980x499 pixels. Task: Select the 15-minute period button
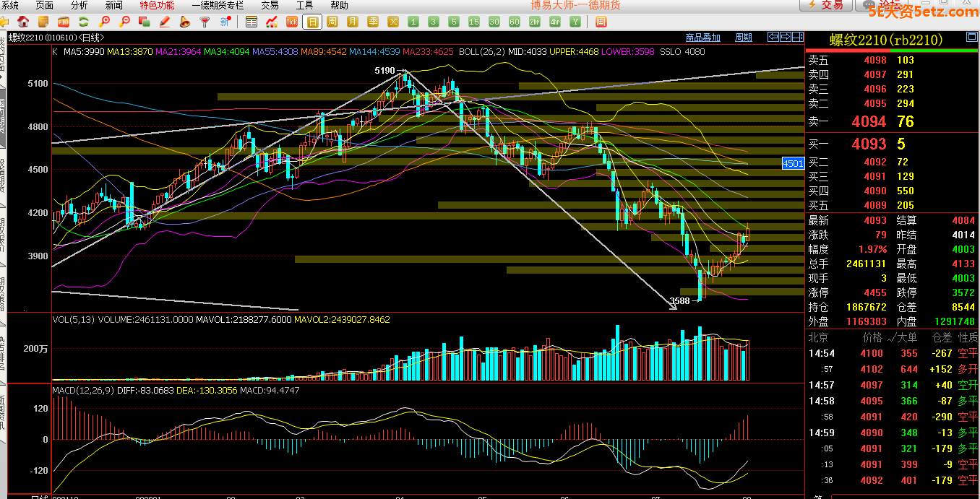[x=473, y=22]
